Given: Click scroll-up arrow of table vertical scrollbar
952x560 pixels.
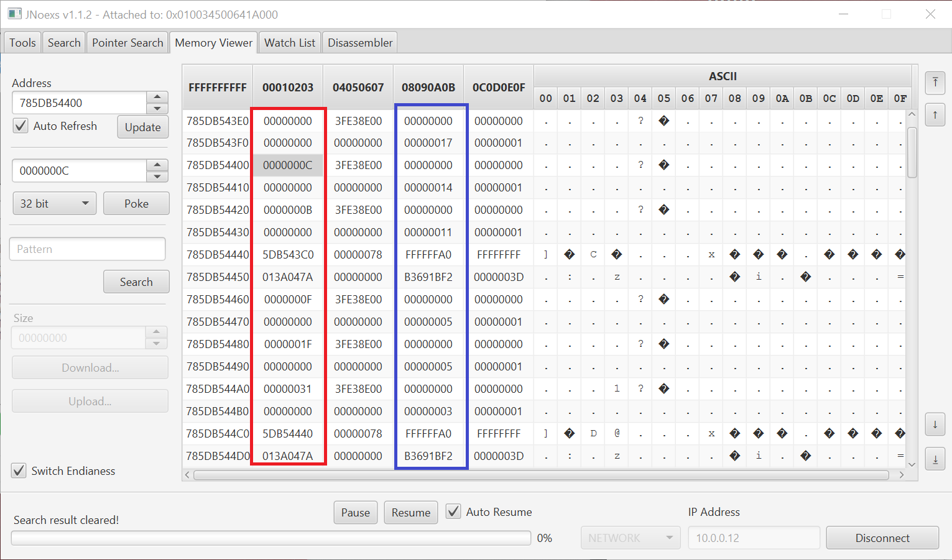Looking at the screenshot, I should tap(912, 114).
